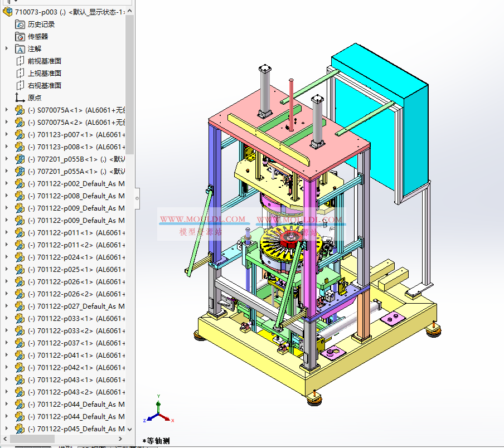Click the 707201_p055B<1> subassembly icon
The width and height of the screenshot is (504, 448).
pos(20,159)
